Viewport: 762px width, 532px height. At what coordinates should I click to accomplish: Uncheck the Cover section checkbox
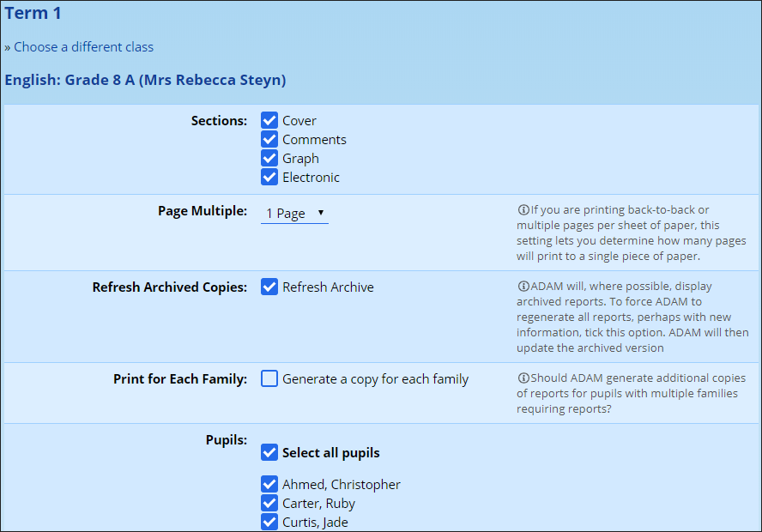click(269, 121)
